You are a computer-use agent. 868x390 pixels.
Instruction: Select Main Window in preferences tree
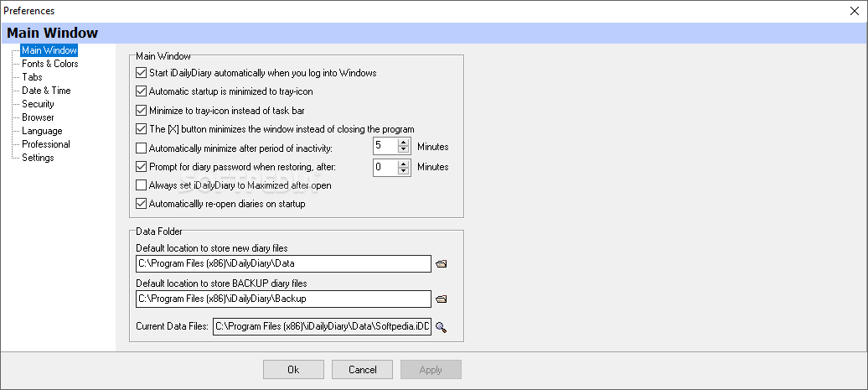coord(49,50)
